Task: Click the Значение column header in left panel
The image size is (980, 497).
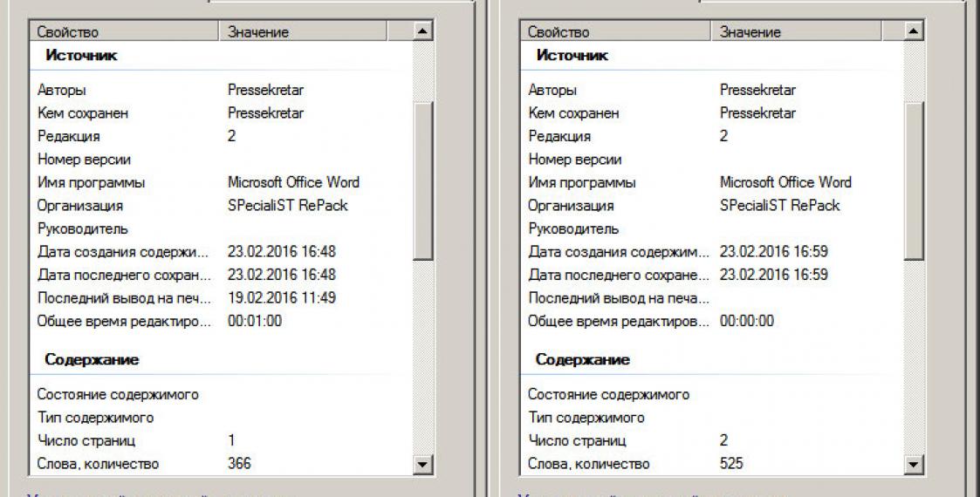Action: [x=314, y=32]
